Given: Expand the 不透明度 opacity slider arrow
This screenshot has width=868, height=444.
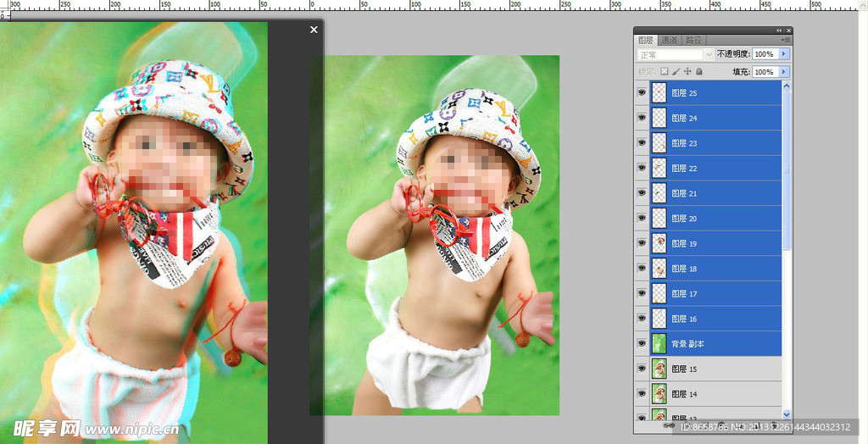Looking at the screenshot, I should 784,54.
